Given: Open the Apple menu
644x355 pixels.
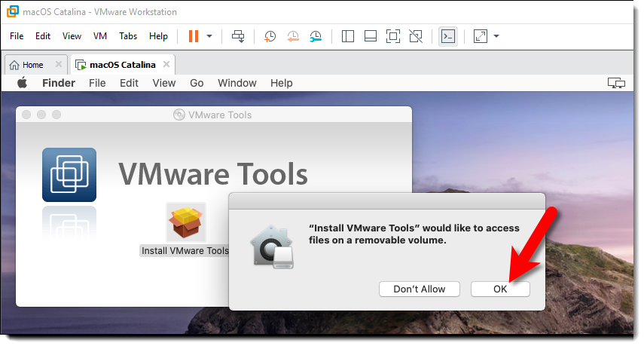Looking at the screenshot, I should (22, 83).
